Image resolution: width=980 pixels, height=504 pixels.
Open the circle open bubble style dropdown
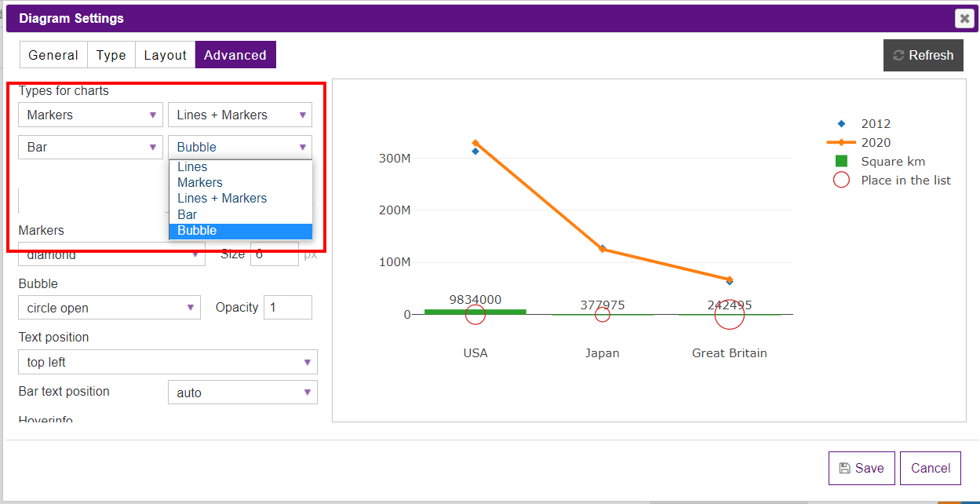click(x=108, y=307)
